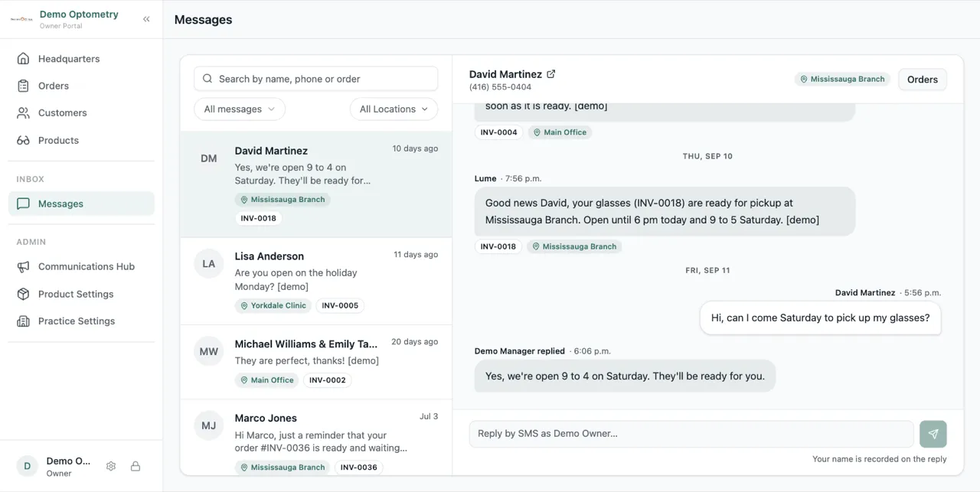Click the INV-0018 tag under David Martinez in the list
This screenshot has height=492, width=980.
tap(259, 218)
